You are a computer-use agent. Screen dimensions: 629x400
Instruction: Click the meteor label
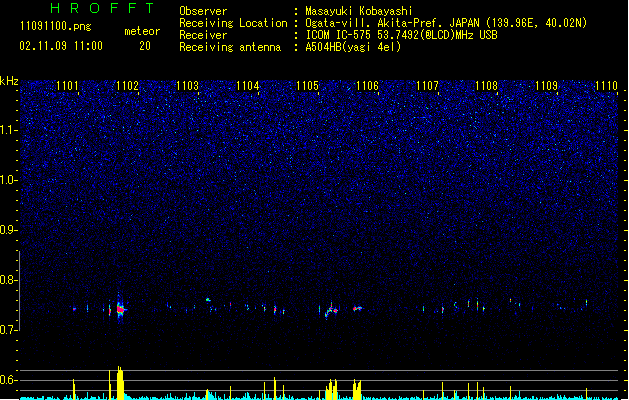pyautogui.click(x=142, y=31)
